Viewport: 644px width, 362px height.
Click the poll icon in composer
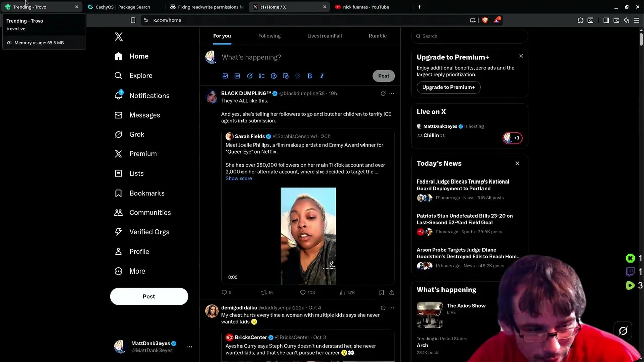click(262, 76)
